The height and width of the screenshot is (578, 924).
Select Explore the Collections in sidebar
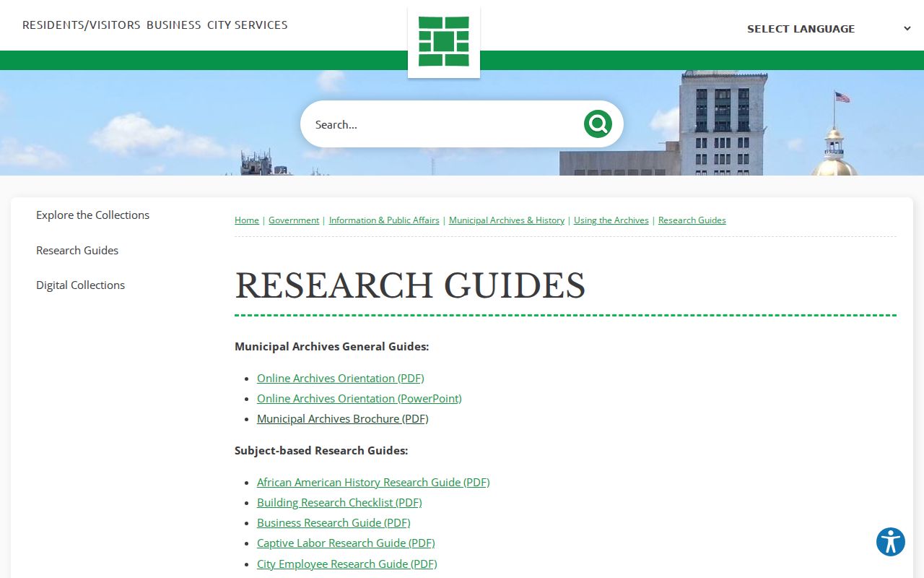coord(92,215)
